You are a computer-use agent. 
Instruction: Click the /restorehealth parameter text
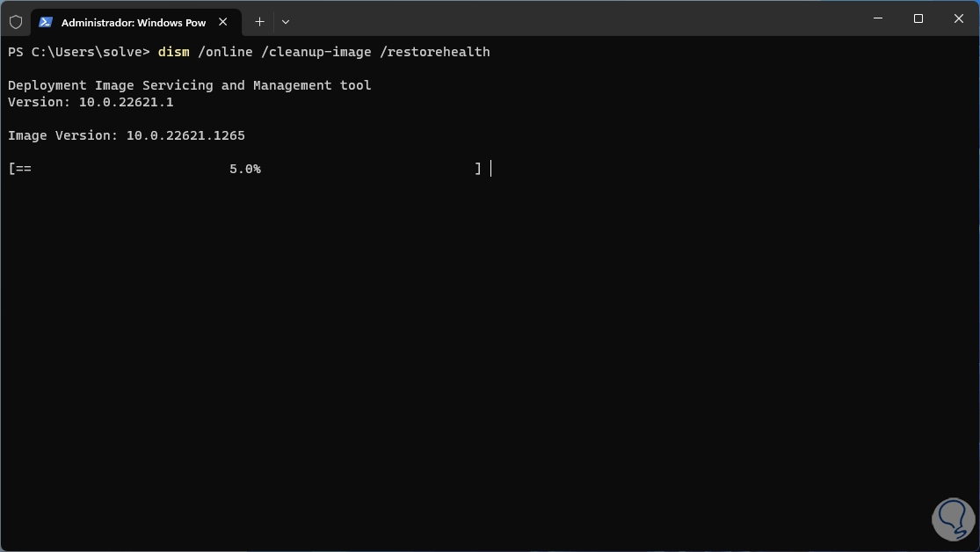(x=435, y=52)
